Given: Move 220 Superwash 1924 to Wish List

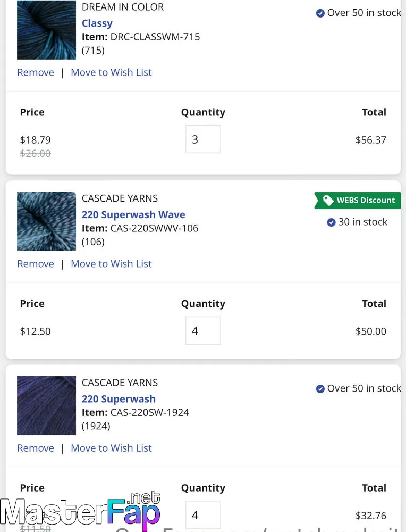Looking at the screenshot, I should [x=111, y=448].
